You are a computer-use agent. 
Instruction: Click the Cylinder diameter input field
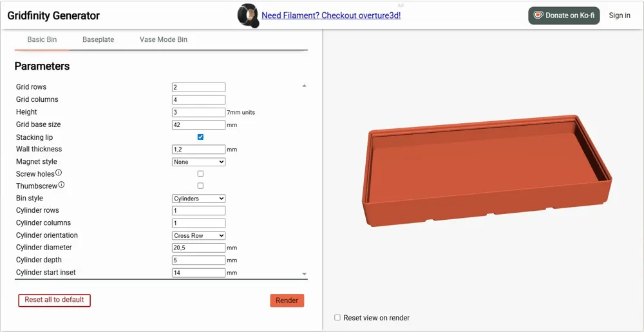pos(199,248)
